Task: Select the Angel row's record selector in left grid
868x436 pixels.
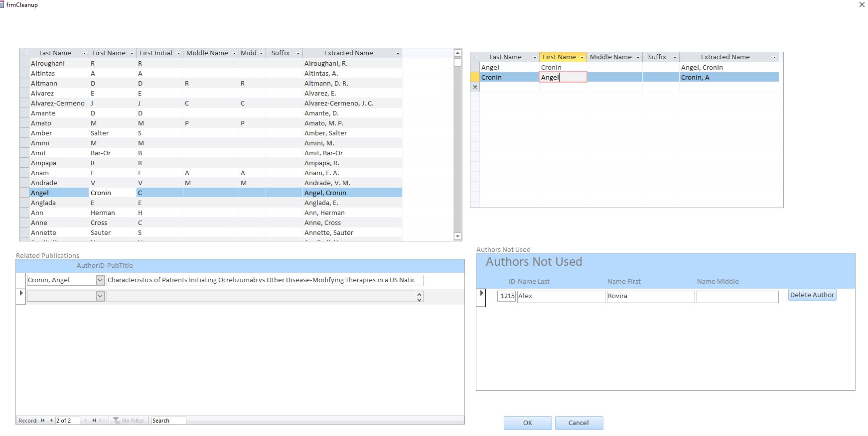Action: [x=24, y=193]
